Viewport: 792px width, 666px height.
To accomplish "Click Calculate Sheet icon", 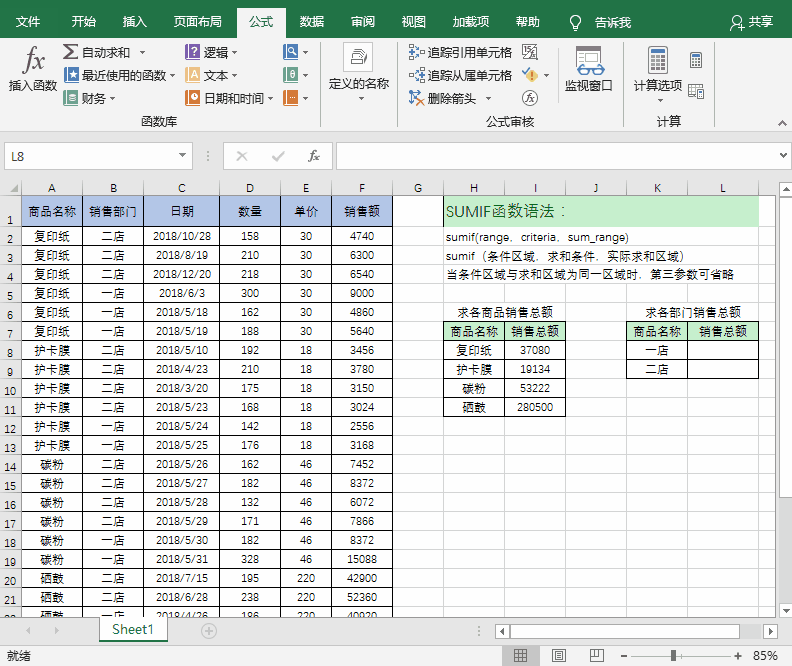I will tap(696, 91).
